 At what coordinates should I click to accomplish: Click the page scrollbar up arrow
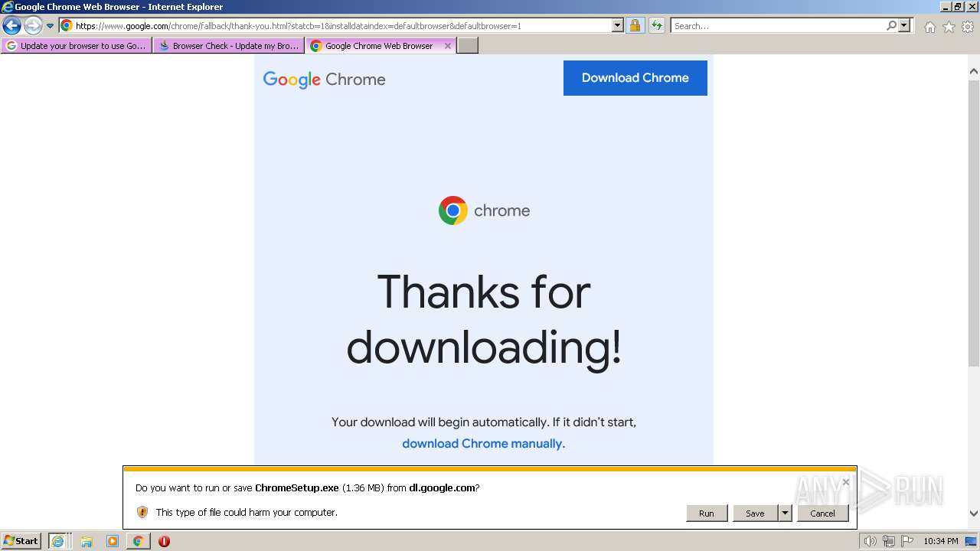973,72
